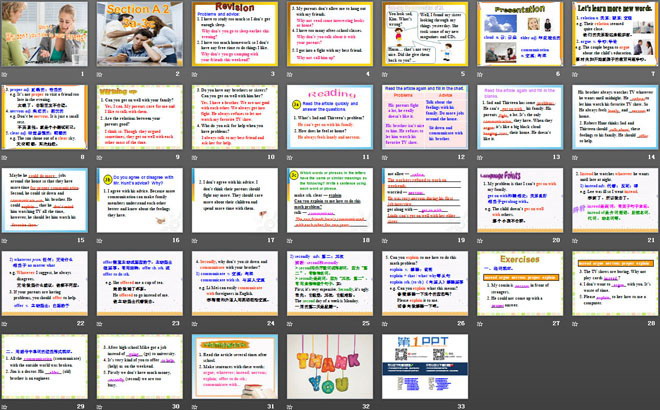Select slide 'Let's learn more new words'
Viewport: 660px width, 410px height.
pyautogui.click(x=615, y=34)
